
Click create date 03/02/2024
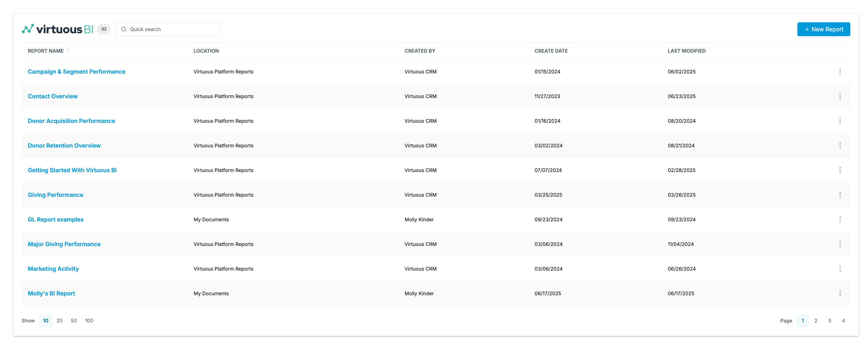click(548, 146)
